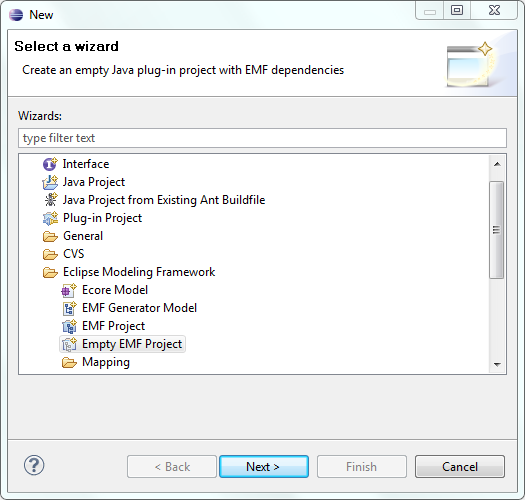The width and height of the screenshot is (525, 500).
Task: Choose the EMF Project icon
Action: click(x=69, y=327)
